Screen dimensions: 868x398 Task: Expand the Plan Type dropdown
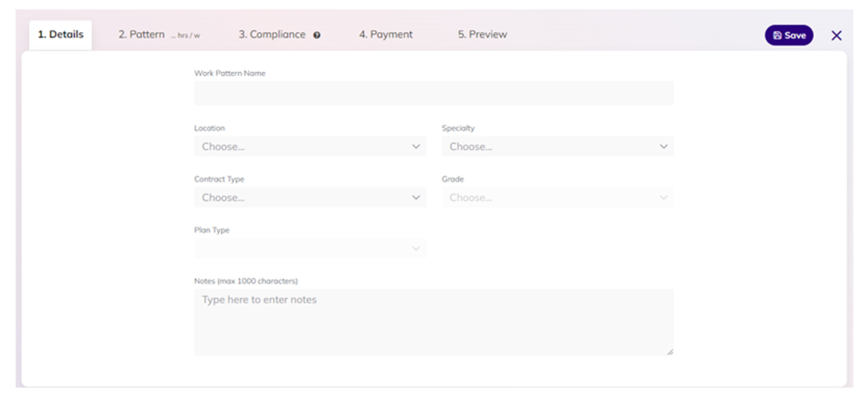pos(310,248)
